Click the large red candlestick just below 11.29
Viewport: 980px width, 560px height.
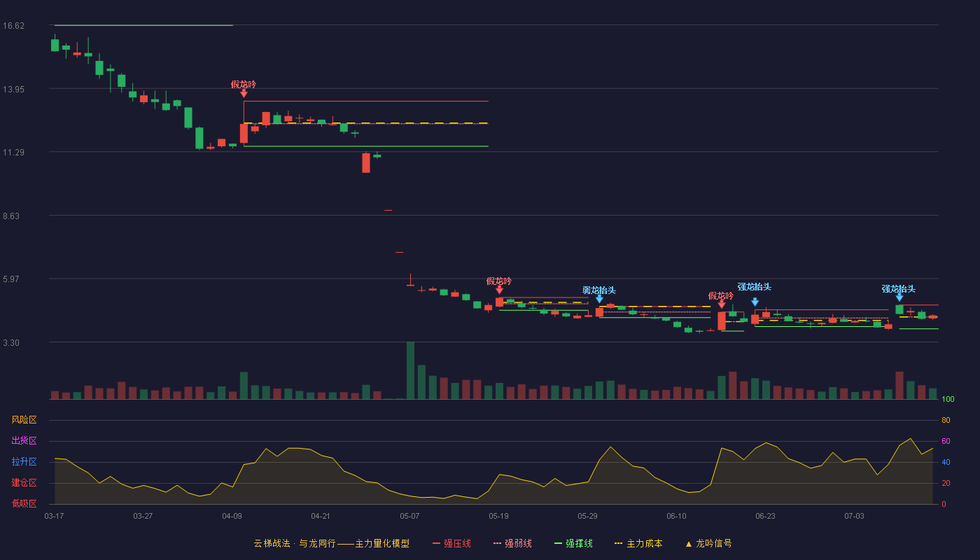pos(366,162)
